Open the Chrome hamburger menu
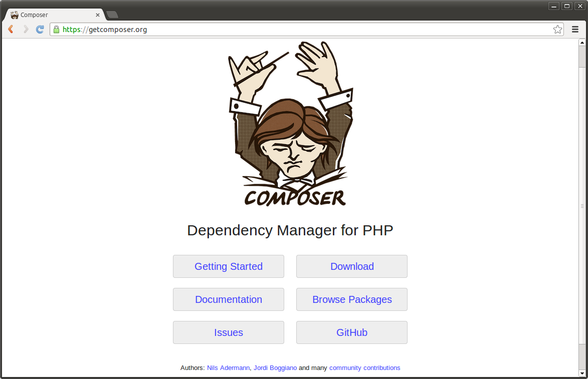The image size is (588, 379). (575, 29)
